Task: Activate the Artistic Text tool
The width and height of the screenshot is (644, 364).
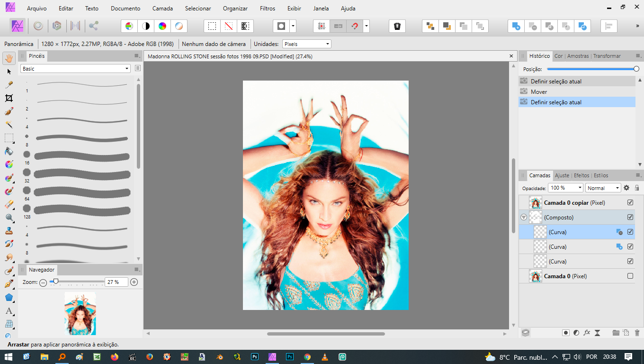Action: [9, 311]
